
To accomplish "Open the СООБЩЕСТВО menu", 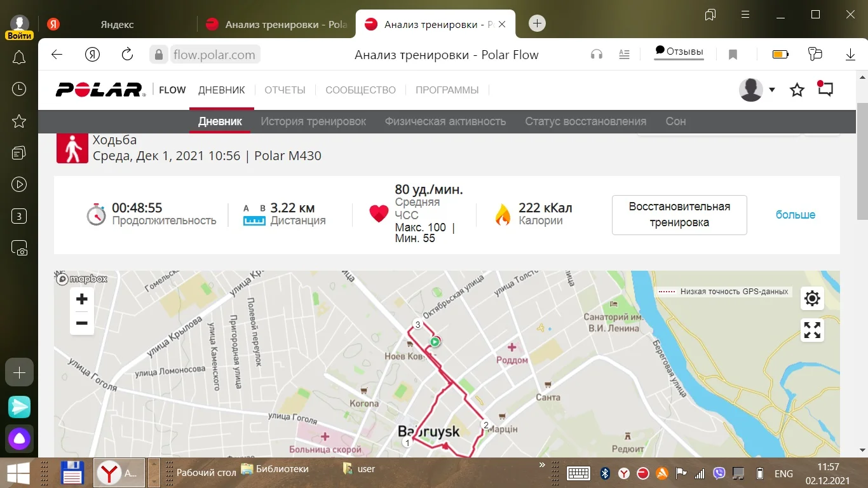I will tap(361, 90).
